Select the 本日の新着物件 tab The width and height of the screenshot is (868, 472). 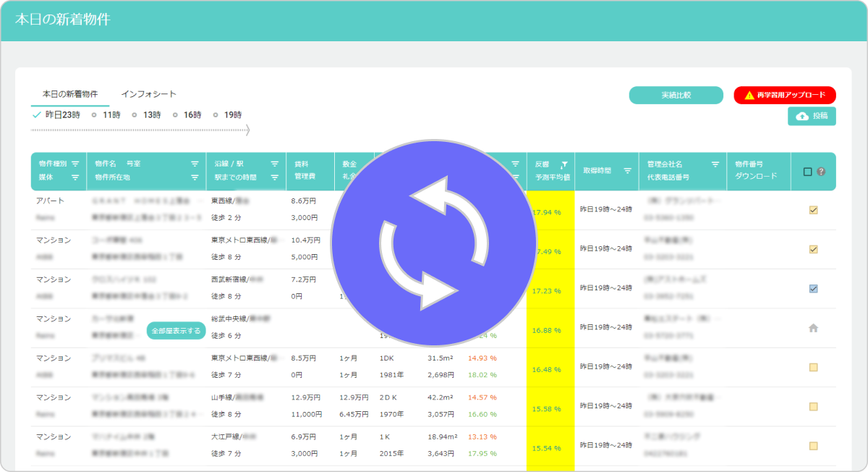tap(70, 94)
